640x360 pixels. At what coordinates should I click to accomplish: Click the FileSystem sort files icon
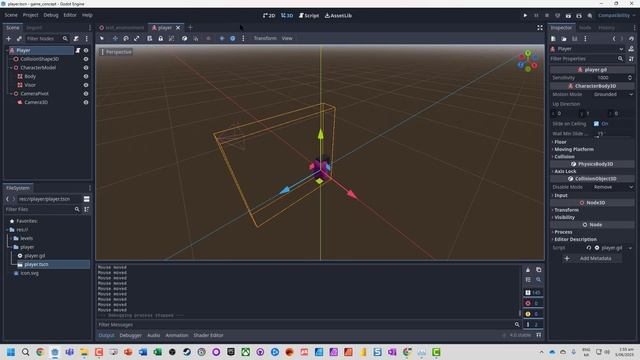[87, 209]
